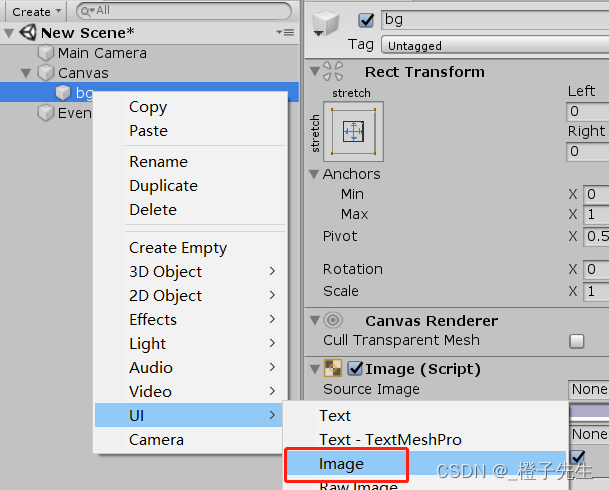This screenshot has height=490, width=609.
Task: Choose Create Empty from the context menu
Action: point(191,248)
